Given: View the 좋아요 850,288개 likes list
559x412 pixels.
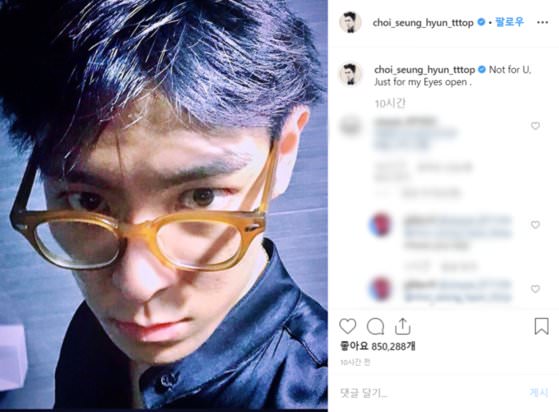Looking at the screenshot, I should click(x=378, y=346).
